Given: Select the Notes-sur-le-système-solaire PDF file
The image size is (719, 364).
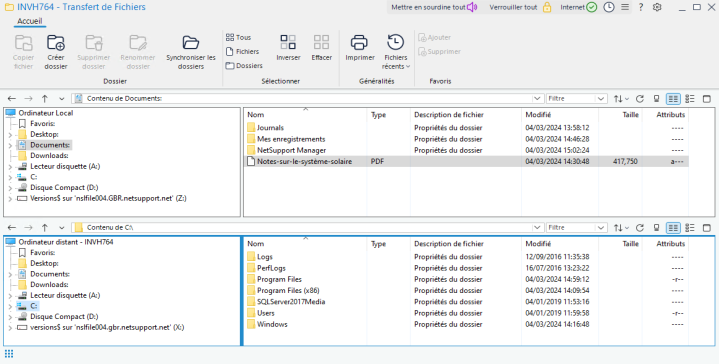Looking at the screenshot, I should pyautogui.click(x=466, y=161).
